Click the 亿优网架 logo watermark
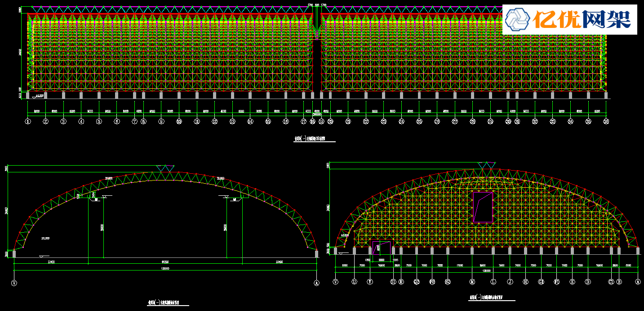Screen dimensions: 644x311 569,19
